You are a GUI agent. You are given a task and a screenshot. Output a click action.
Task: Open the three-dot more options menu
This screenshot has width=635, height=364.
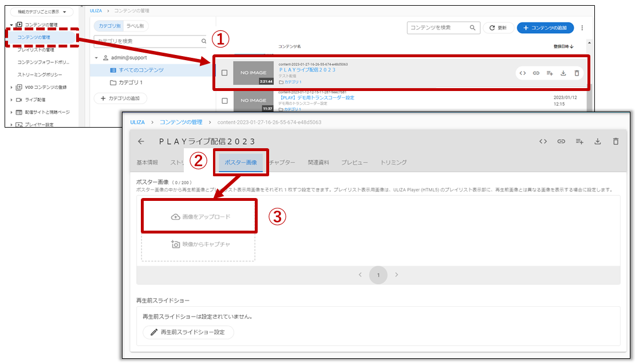(x=582, y=27)
